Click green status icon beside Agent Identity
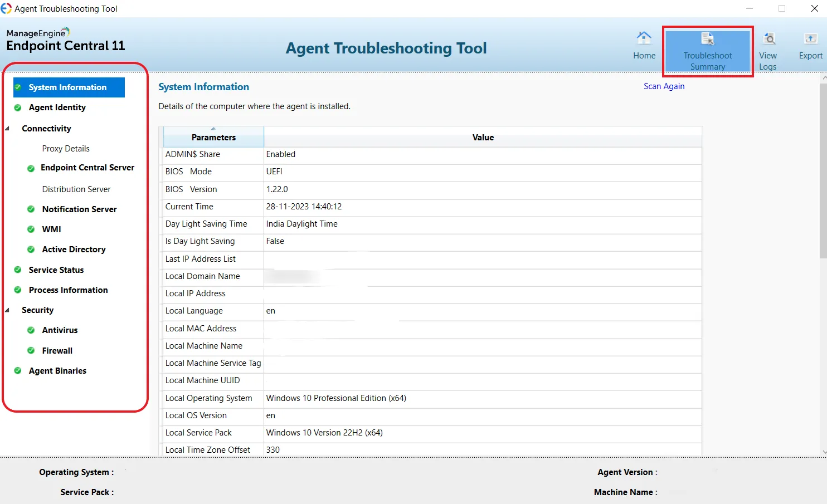This screenshot has height=504, width=827. point(18,107)
